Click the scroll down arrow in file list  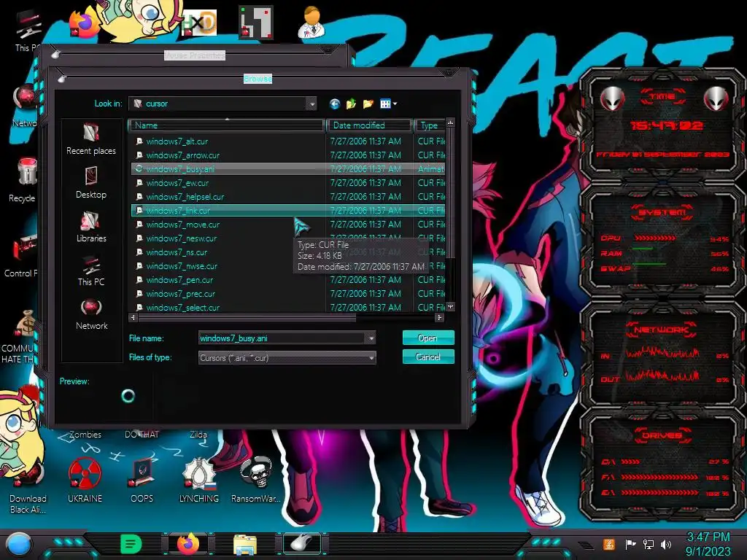coord(450,307)
